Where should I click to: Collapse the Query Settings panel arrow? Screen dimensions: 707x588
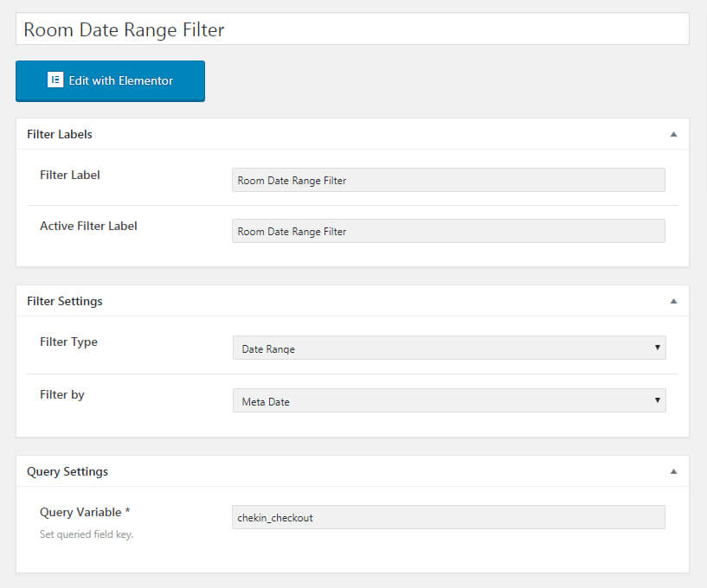tap(673, 471)
